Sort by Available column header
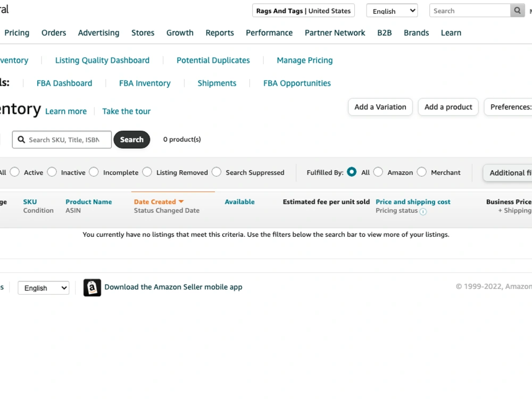The height and width of the screenshot is (399, 532). click(x=239, y=202)
